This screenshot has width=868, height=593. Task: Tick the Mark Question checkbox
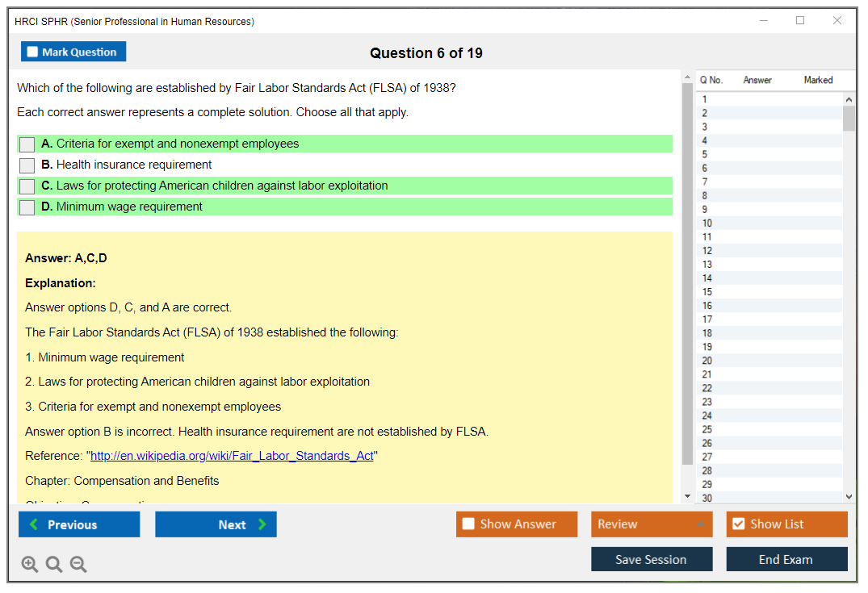(33, 52)
